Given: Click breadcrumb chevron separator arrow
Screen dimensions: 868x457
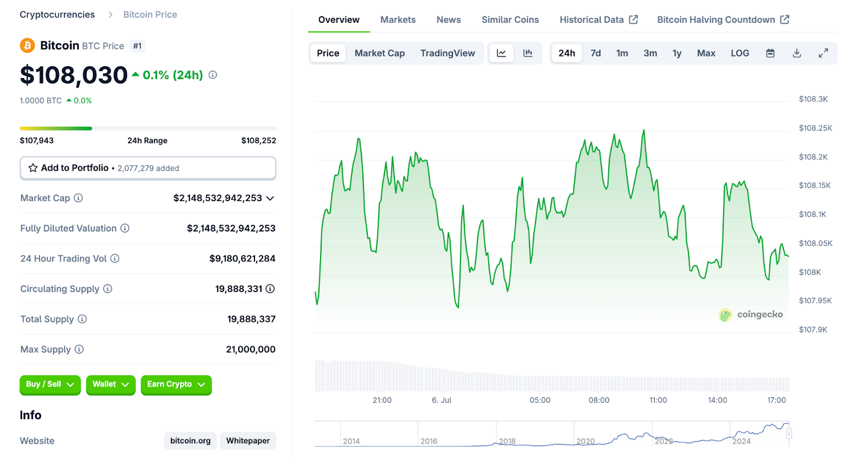Looking at the screenshot, I should pos(110,15).
